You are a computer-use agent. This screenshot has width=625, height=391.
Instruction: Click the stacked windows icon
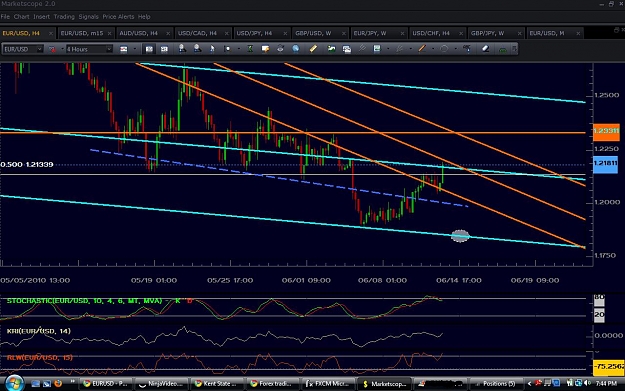pyautogui.click(x=347, y=49)
